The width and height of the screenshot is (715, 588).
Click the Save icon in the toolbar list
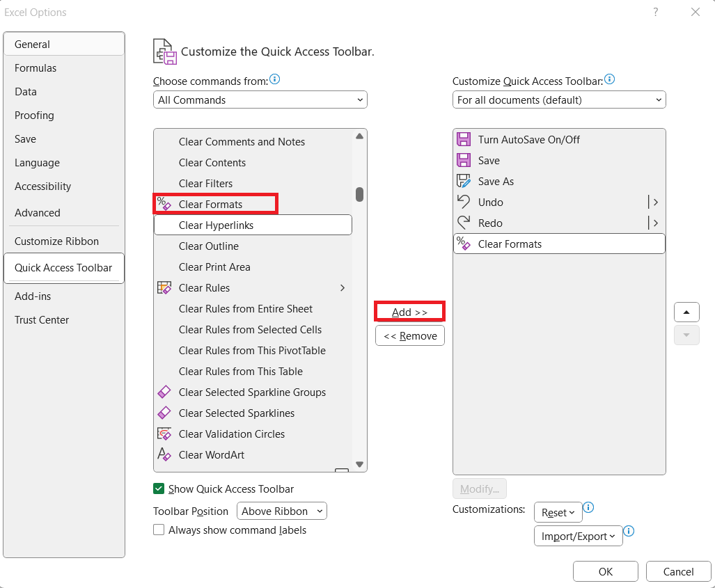[464, 160]
